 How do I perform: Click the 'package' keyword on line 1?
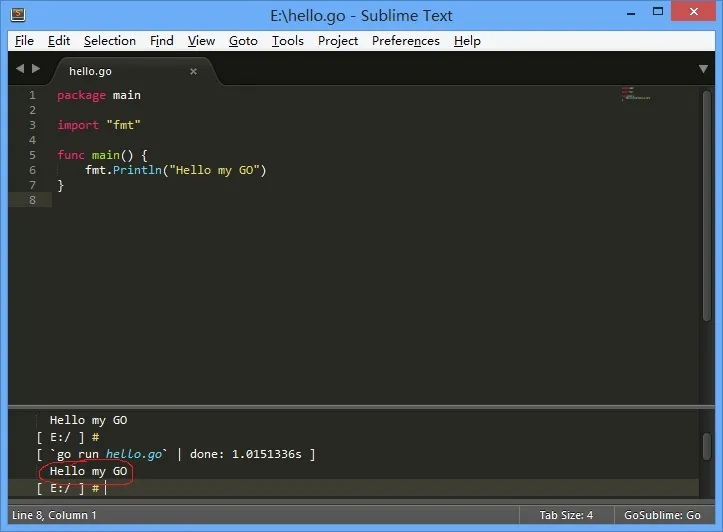tap(81, 95)
